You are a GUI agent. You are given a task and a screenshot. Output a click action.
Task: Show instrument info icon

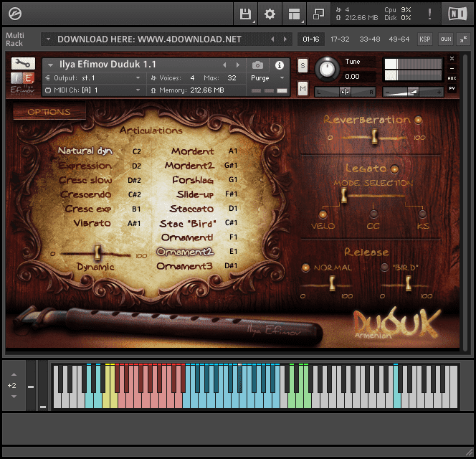click(280, 65)
